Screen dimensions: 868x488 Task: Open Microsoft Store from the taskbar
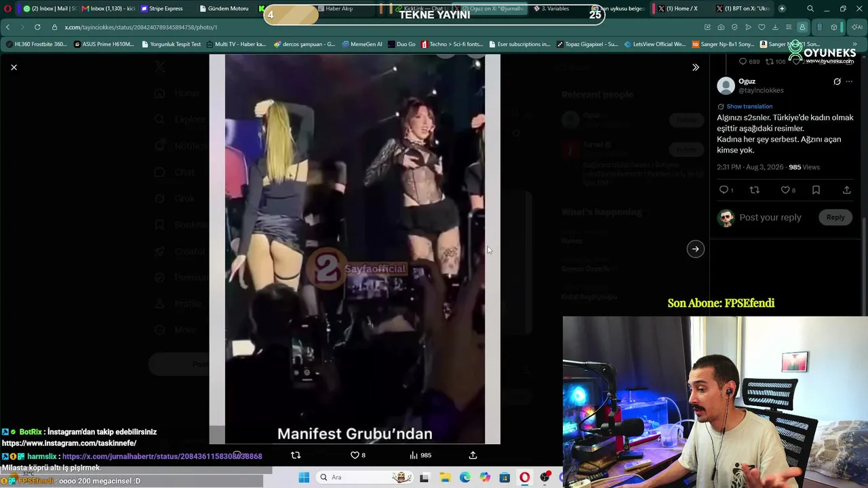505,477
